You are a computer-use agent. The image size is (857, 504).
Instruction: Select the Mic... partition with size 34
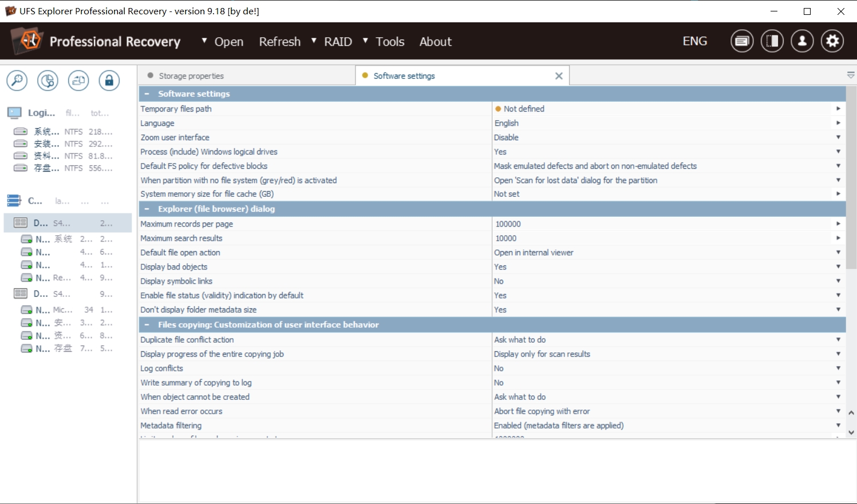point(67,309)
